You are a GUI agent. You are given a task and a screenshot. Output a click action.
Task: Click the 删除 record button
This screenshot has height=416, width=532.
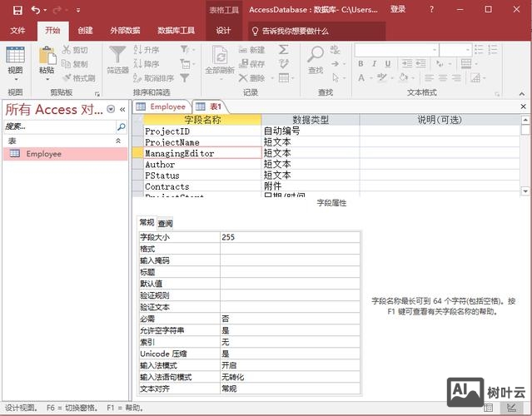[251, 78]
